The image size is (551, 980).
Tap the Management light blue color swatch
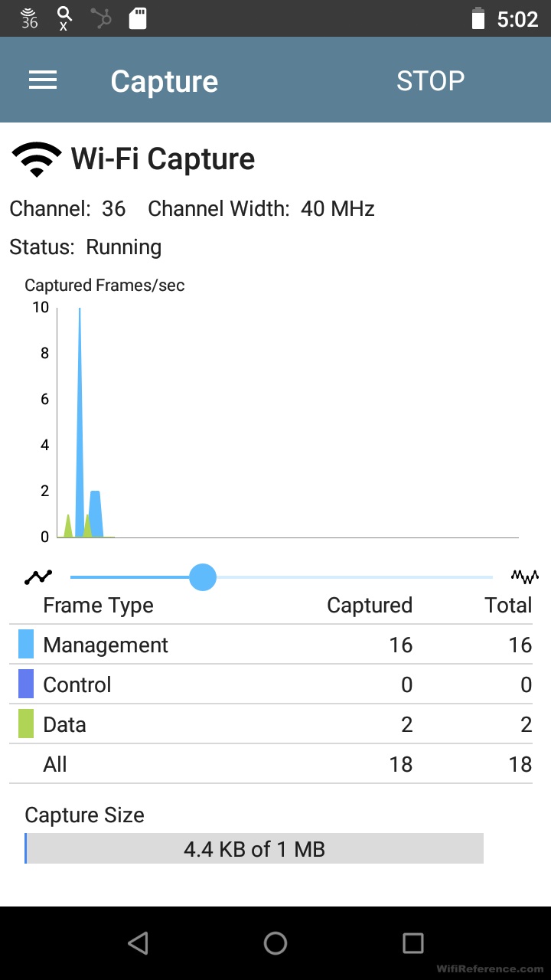[26, 645]
